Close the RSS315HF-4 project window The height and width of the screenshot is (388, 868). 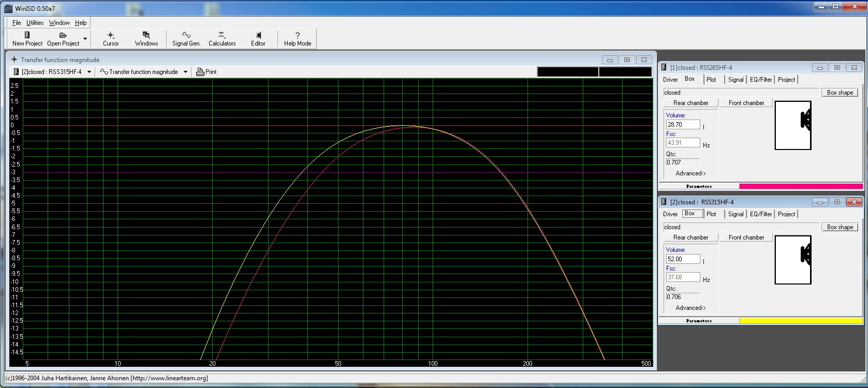[854, 202]
